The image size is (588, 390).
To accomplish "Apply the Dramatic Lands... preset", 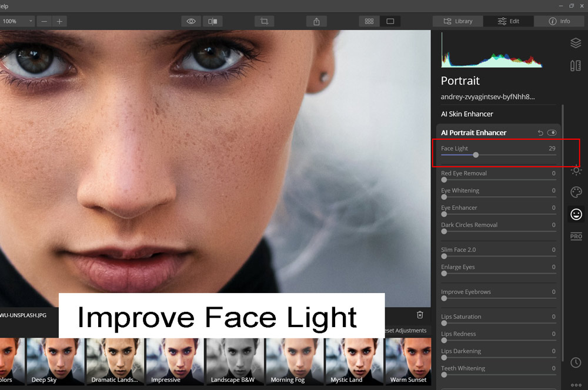I will coord(115,362).
